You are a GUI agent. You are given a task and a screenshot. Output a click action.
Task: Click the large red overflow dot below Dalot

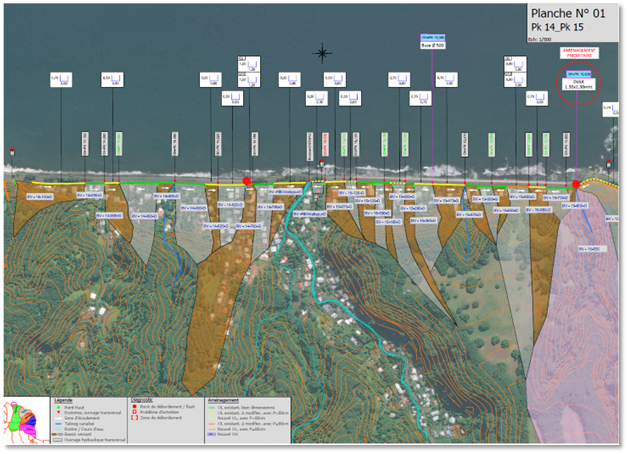click(x=576, y=185)
